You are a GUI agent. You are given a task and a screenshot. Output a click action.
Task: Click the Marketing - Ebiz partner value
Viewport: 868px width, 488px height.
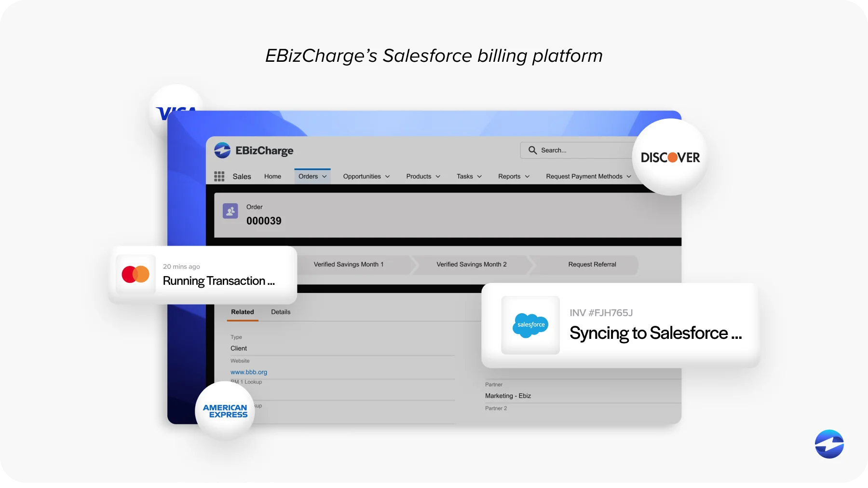tap(508, 396)
